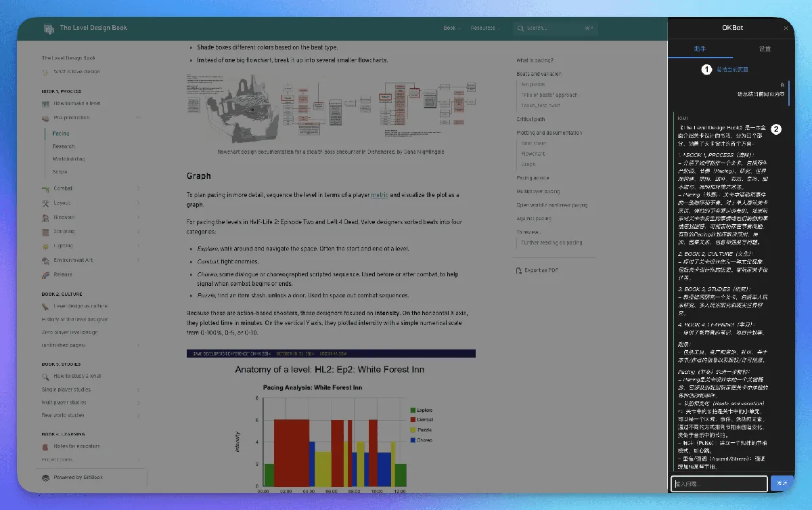Click the Layout tools icon in sidebar
This screenshot has width=812, height=510.
click(45, 203)
